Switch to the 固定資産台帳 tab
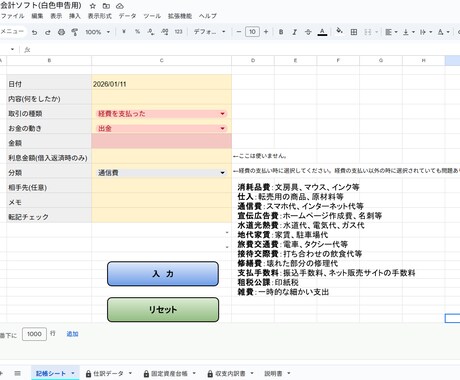 coord(169,373)
